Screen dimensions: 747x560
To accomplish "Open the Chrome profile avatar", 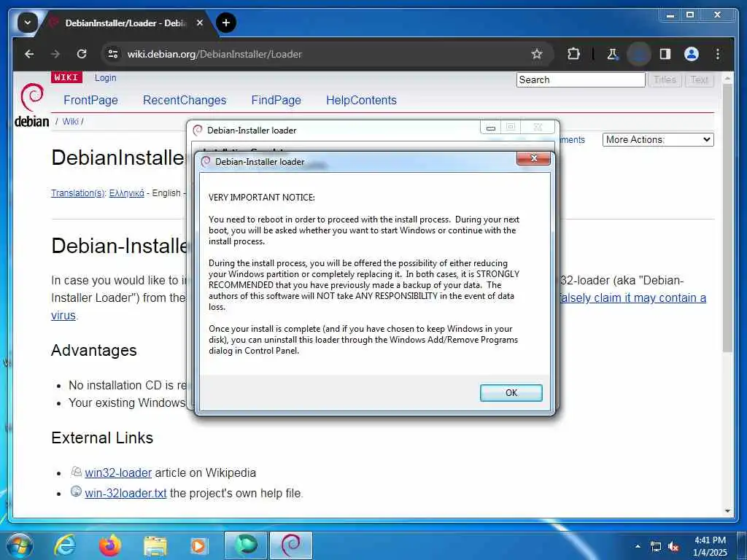I will (692, 54).
